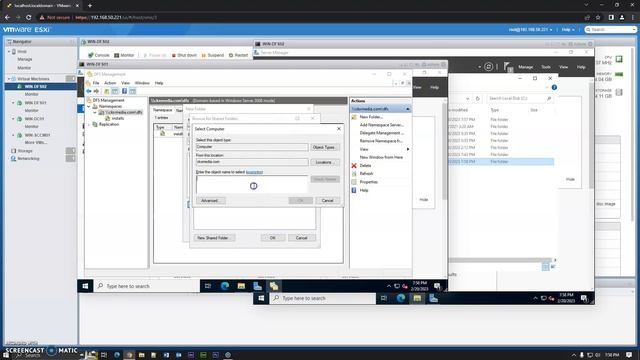Image resolution: width=640 pixels, height=360 pixels.
Task: Collapse the Actions namespace section header arrow
Action: coord(407,109)
